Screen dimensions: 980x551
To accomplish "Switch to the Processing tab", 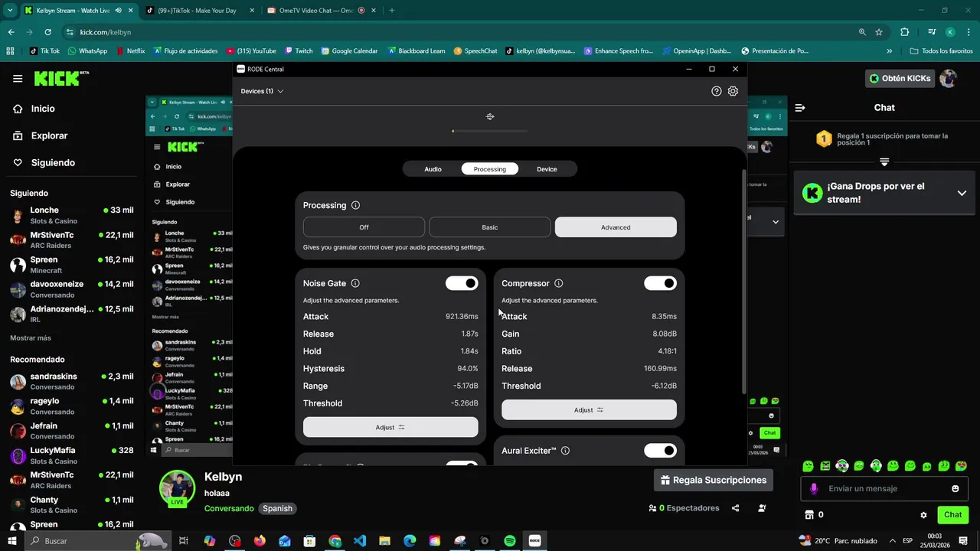I will click(x=490, y=169).
